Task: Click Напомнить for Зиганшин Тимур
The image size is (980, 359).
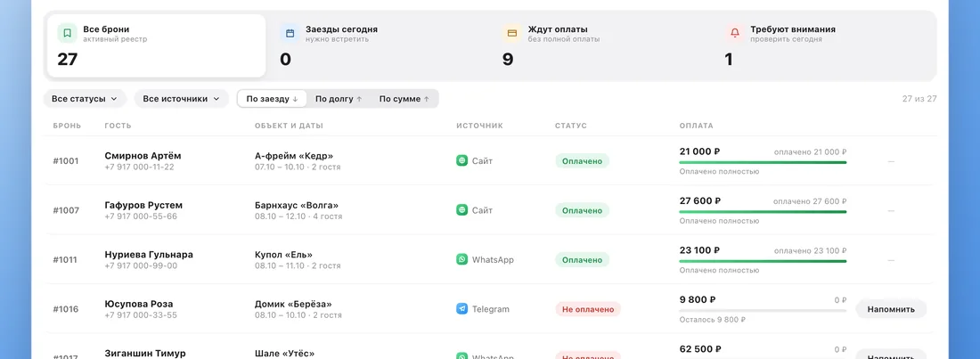Action: pos(891,355)
